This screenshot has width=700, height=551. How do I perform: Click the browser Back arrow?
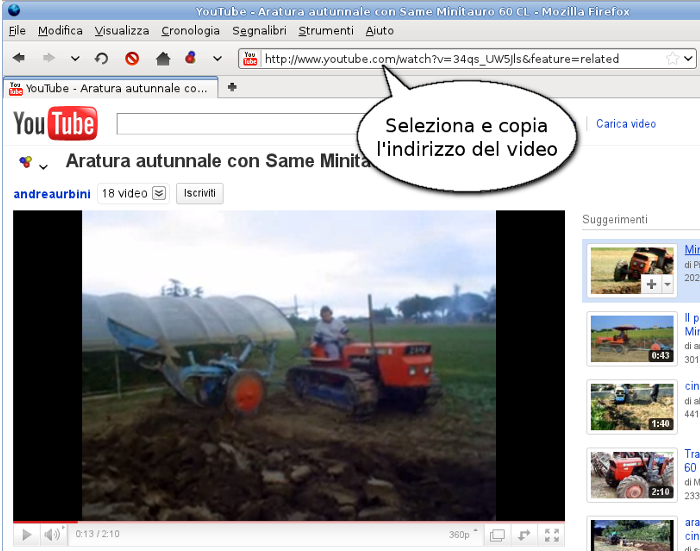click(19, 59)
